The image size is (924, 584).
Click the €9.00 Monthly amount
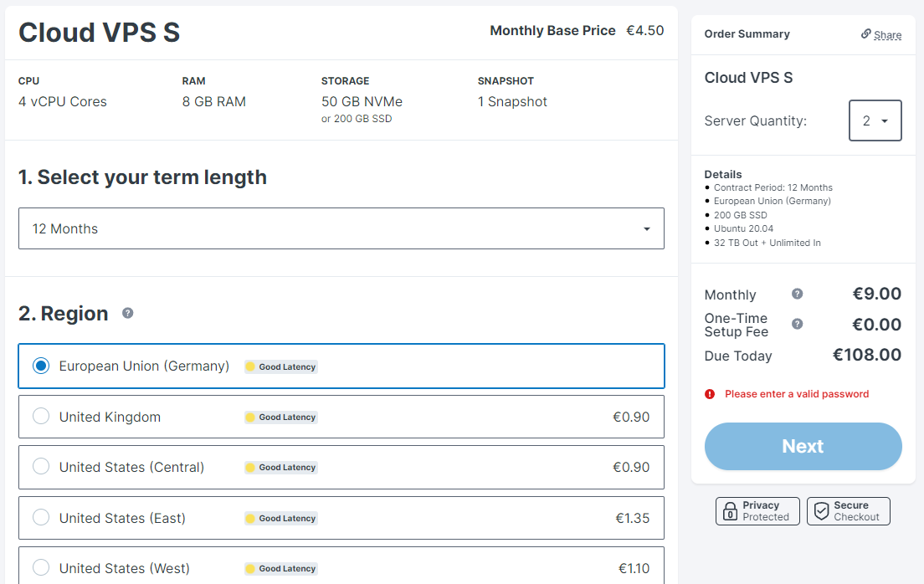[876, 294]
